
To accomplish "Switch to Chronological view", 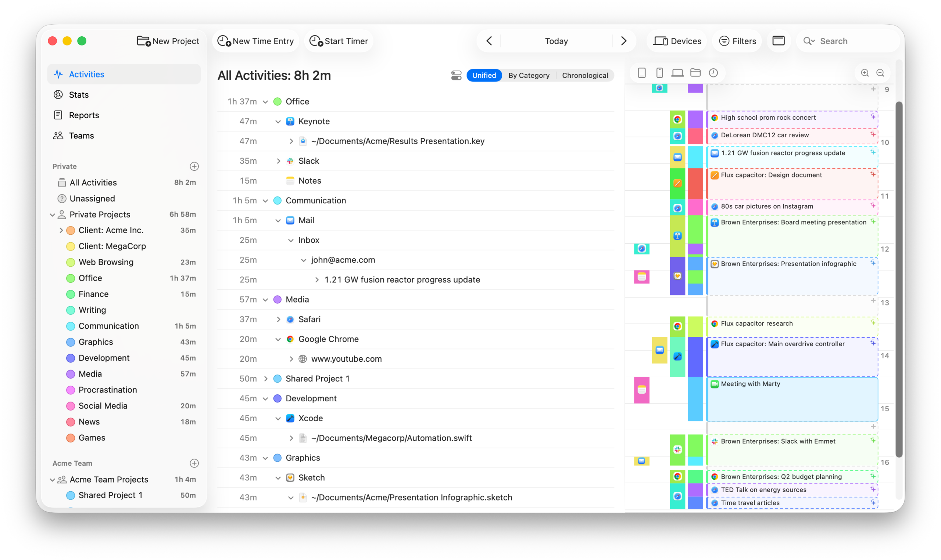I will pyautogui.click(x=585, y=75).
